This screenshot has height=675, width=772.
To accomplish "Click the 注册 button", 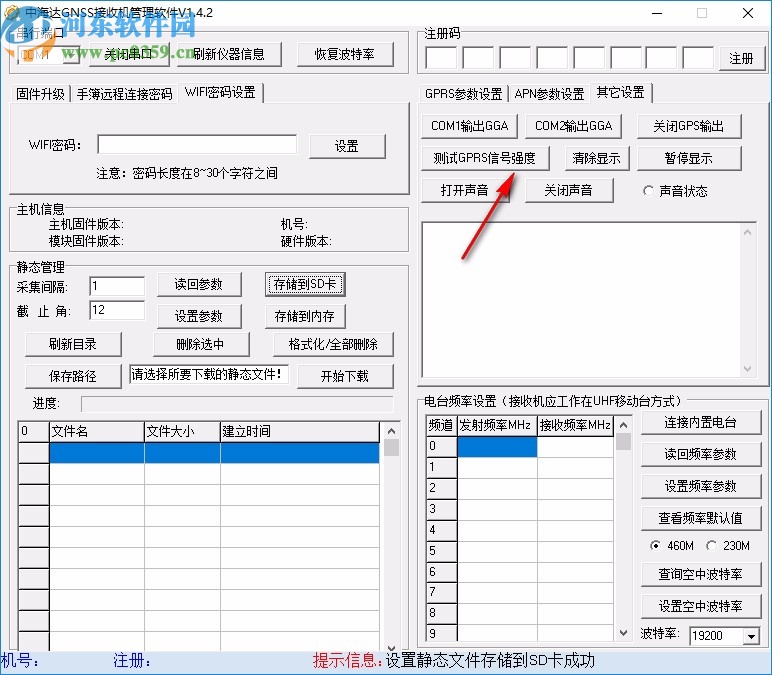I will pyautogui.click(x=741, y=59).
